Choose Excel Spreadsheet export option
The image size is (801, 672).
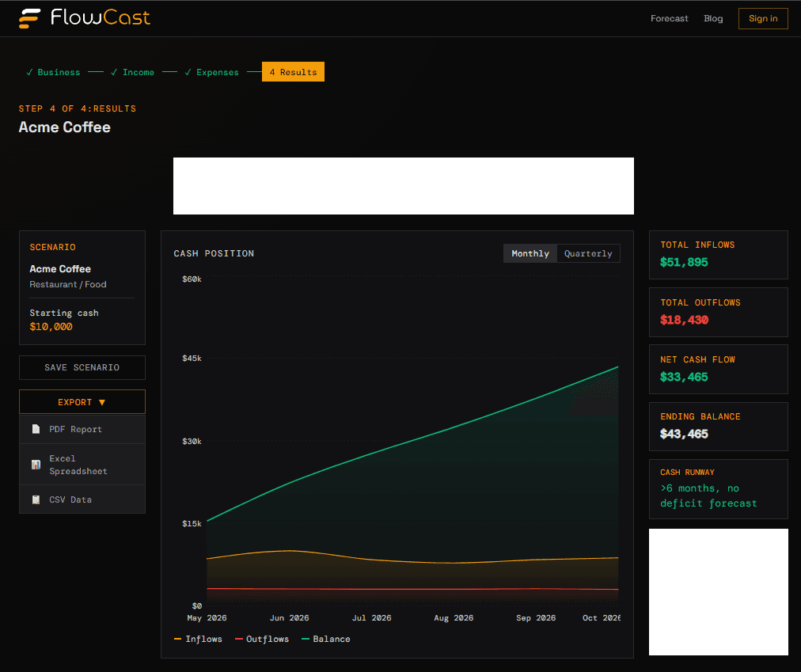[82, 465]
